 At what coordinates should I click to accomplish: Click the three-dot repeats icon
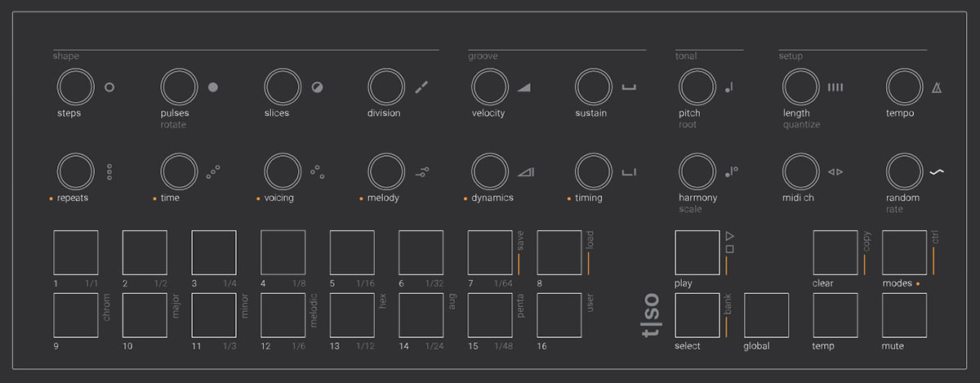109,171
